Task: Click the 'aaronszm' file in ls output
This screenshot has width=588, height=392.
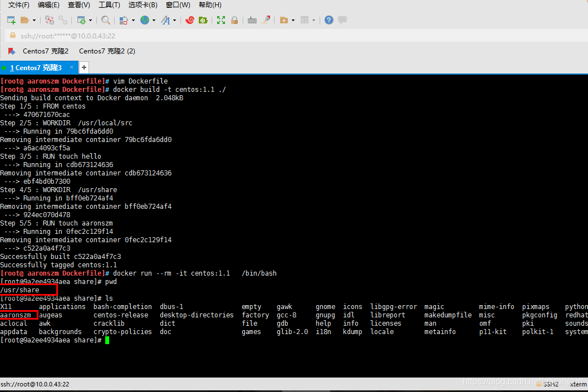Action: [16, 315]
